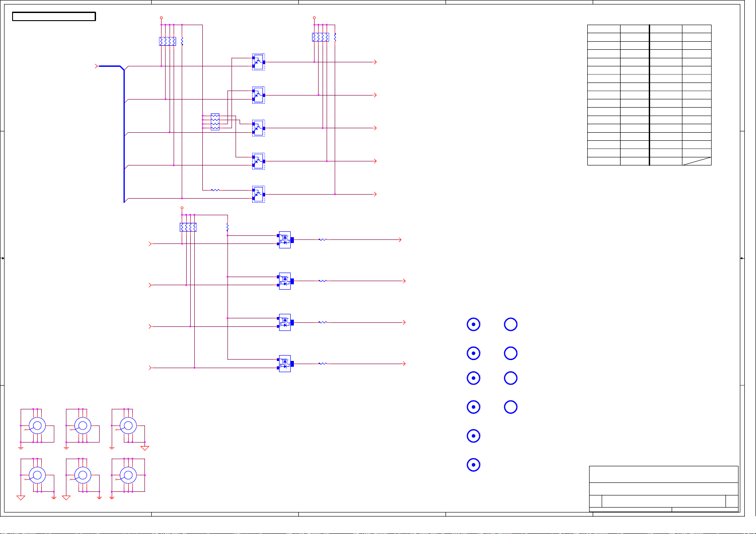Screen dimensions: 756x534
Task: Select the lowest empty circle test point
Action: [x=511, y=407]
